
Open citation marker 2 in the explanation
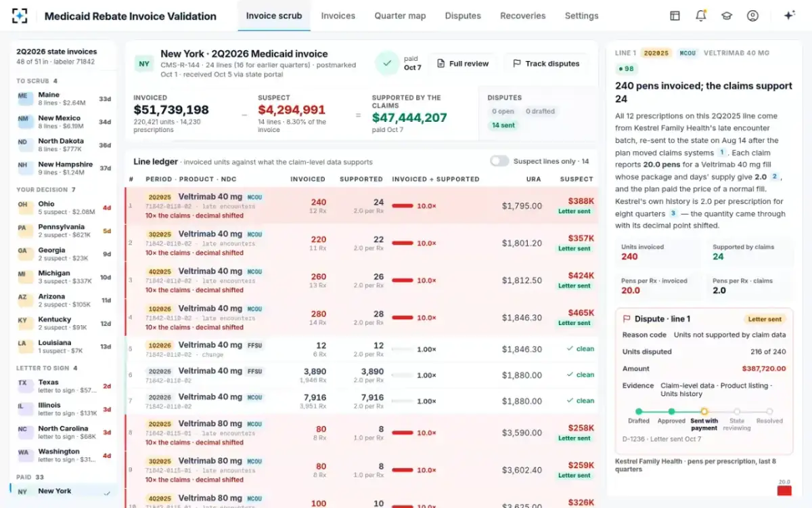coord(775,177)
